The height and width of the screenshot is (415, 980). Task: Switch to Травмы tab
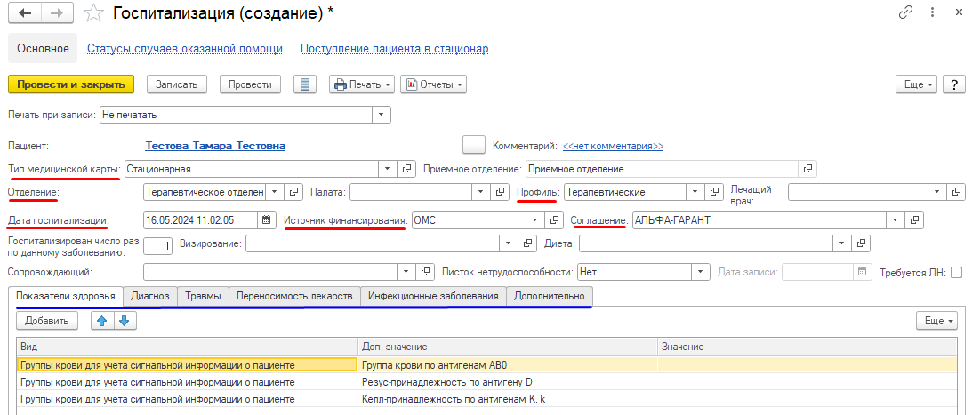pyautogui.click(x=203, y=296)
